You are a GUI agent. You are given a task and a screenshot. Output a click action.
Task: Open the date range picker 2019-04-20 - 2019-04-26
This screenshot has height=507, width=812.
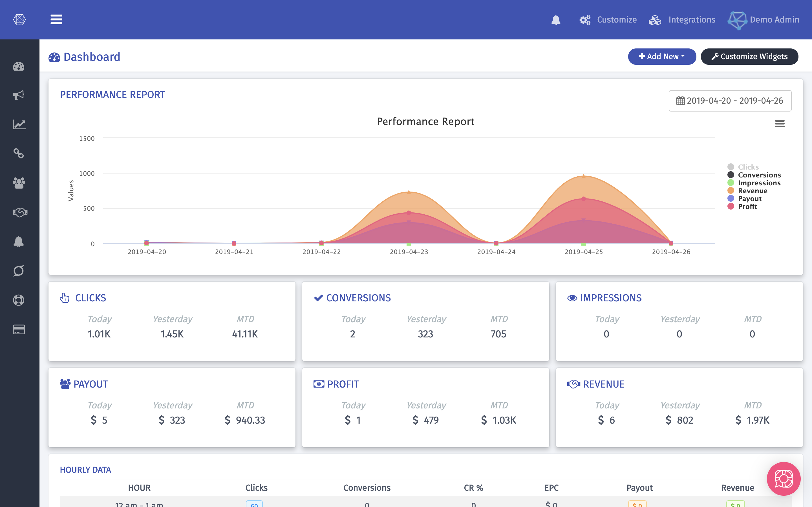click(x=730, y=101)
